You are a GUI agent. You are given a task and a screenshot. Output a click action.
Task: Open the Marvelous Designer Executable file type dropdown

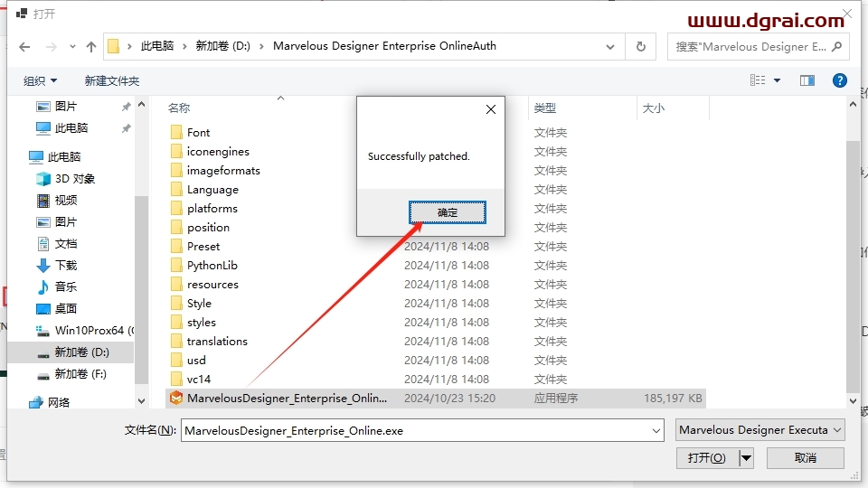[x=760, y=430]
